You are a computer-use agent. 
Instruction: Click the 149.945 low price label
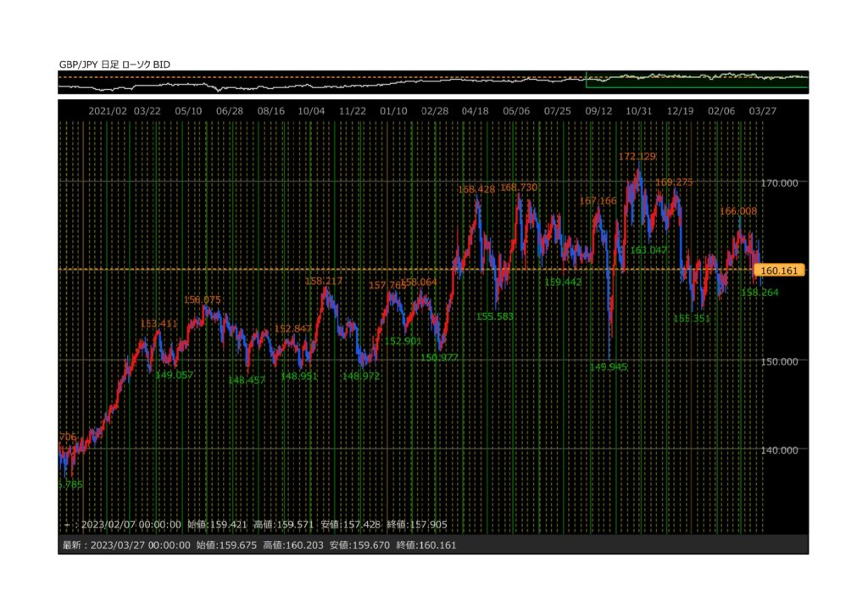[609, 367]
